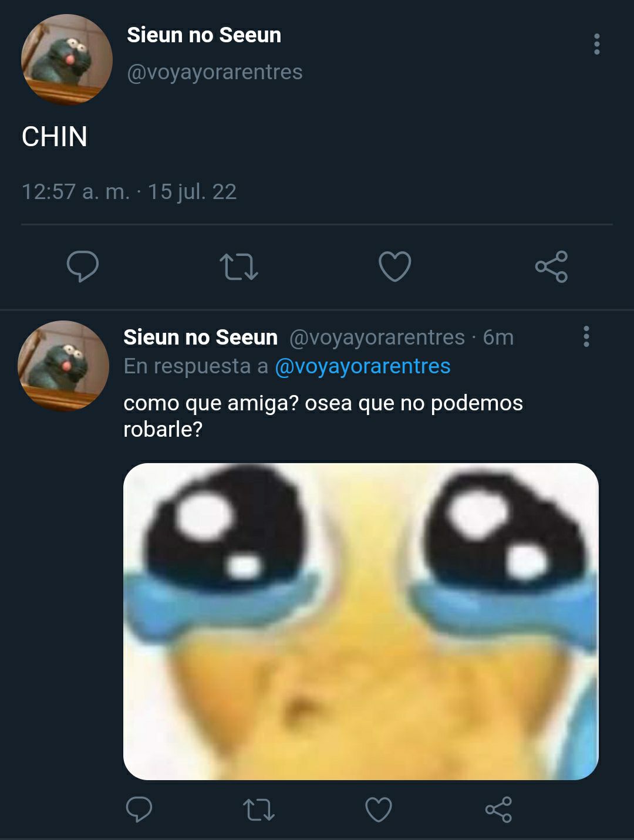The height and width of the screenshot is (840, 634).
Task: Open Sieun no Seeun name in reply tweet
Action: [200, 338]
